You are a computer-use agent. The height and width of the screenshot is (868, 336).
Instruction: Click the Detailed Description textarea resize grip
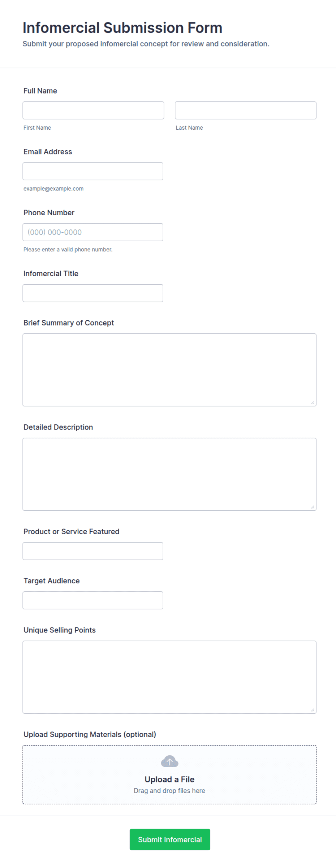click(313, 507)
